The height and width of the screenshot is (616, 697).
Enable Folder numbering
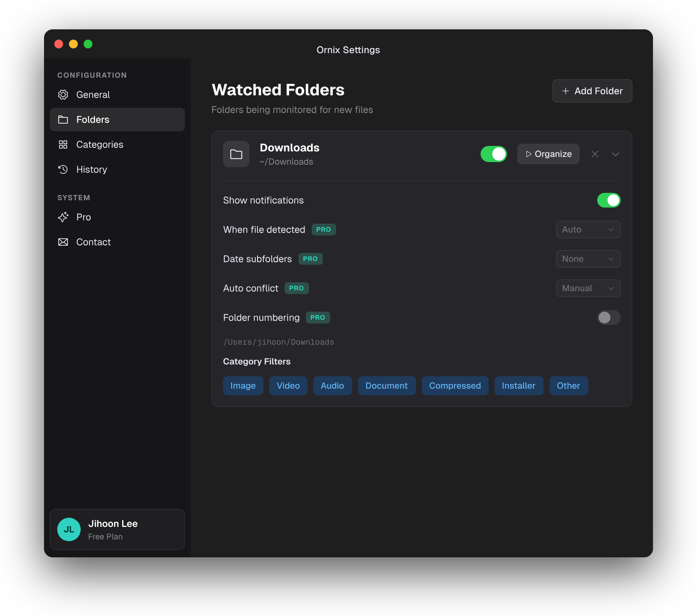(609, 318)
